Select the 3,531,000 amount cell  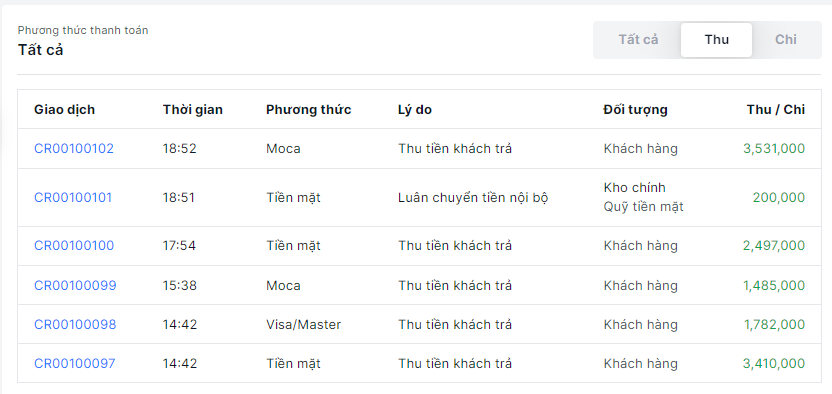tap(774, 148)
